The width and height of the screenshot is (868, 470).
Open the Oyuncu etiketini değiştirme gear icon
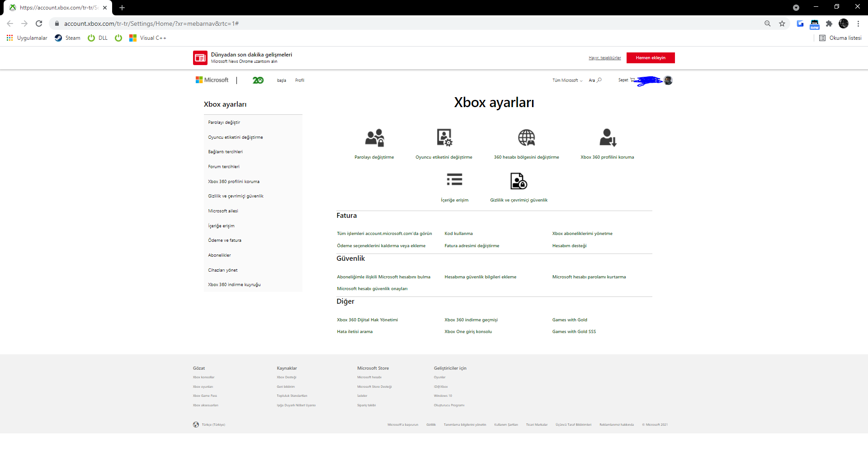pyautogui.click(x=444, y=137)
